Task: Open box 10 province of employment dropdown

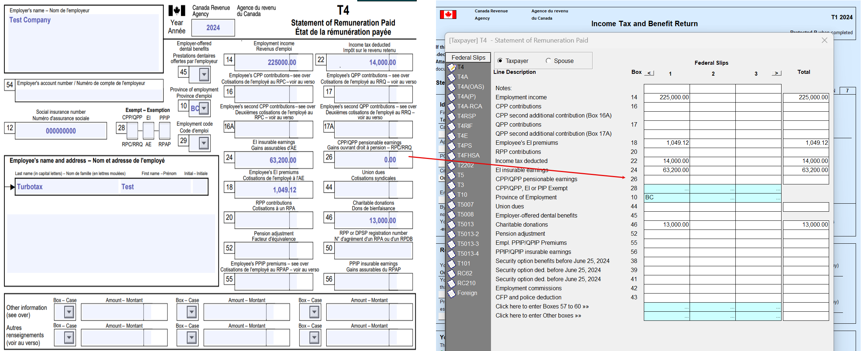Action: 204,108
